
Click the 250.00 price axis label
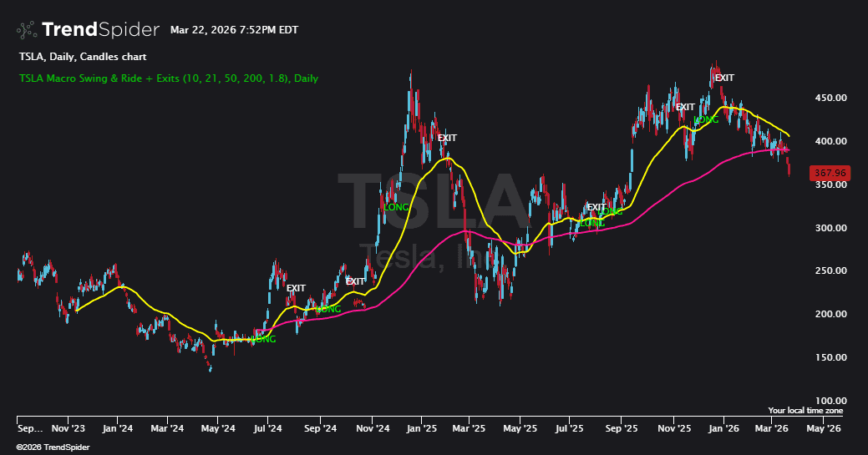pyautogui.click(x=830, y=270)
